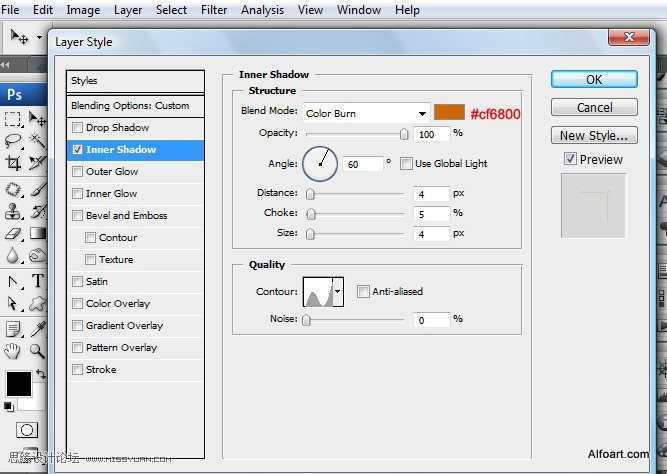This screenshot has width=667, height=474.
Task: Check the Anti-aliased option
Action: click(363, 291)
